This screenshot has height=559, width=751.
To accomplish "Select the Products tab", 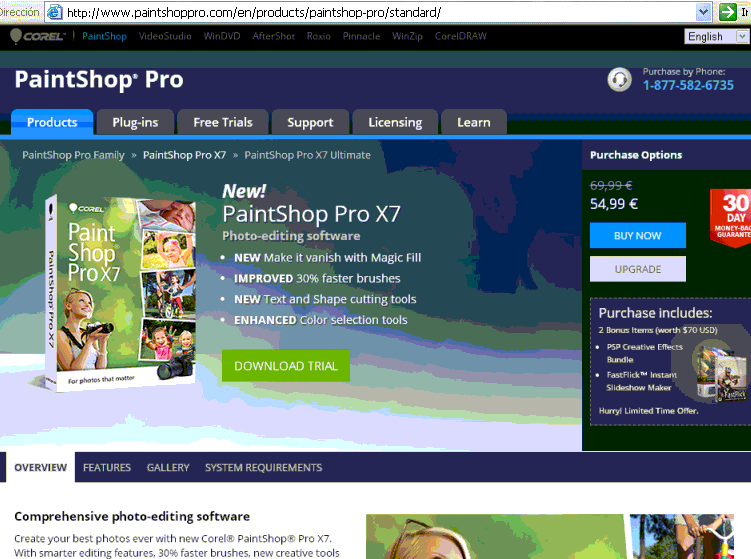I will 52,122.
